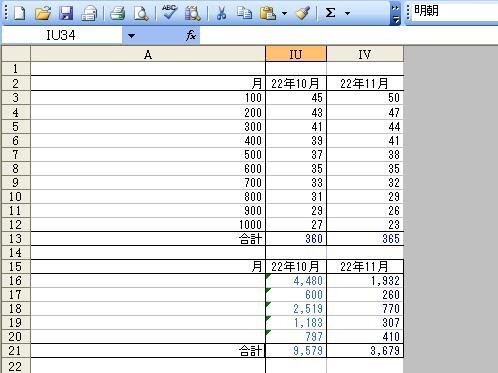
Task: Create a new blank workbook
Action: pos(19,13)
